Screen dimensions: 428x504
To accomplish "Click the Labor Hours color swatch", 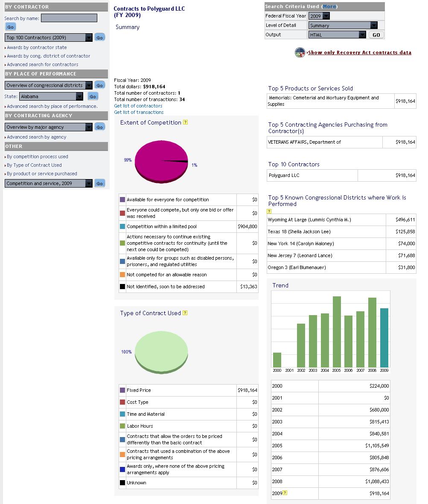I will pos(122,426).
